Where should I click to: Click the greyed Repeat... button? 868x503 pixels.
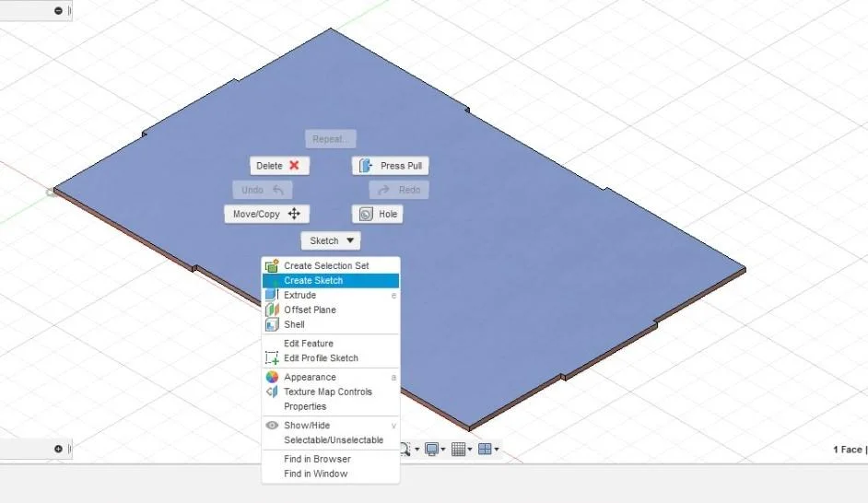[331, 139]
